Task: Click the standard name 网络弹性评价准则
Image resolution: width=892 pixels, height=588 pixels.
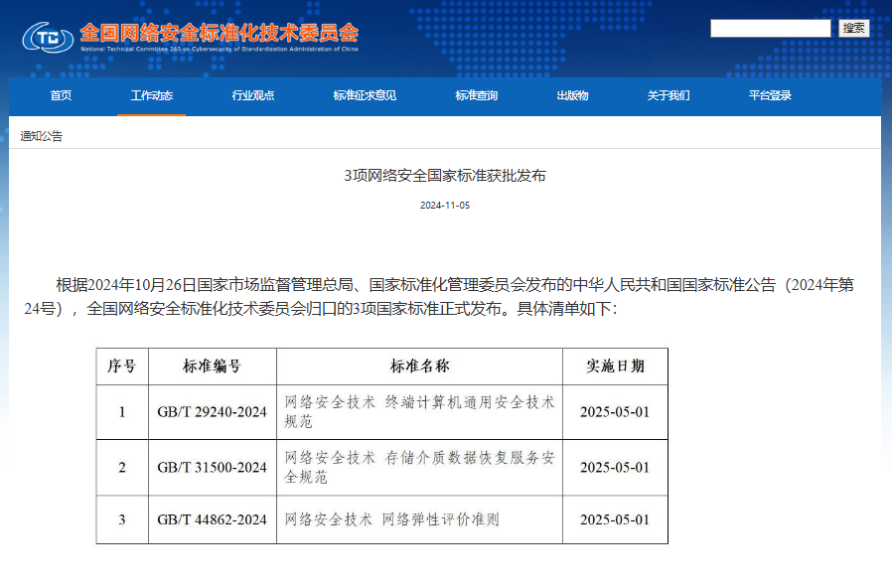Action: (391, 519)
